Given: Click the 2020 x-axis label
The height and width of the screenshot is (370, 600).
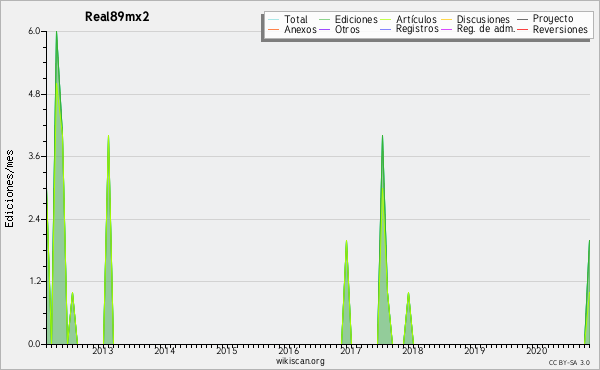Looking at the screenshot, I should tap(536, 350).
